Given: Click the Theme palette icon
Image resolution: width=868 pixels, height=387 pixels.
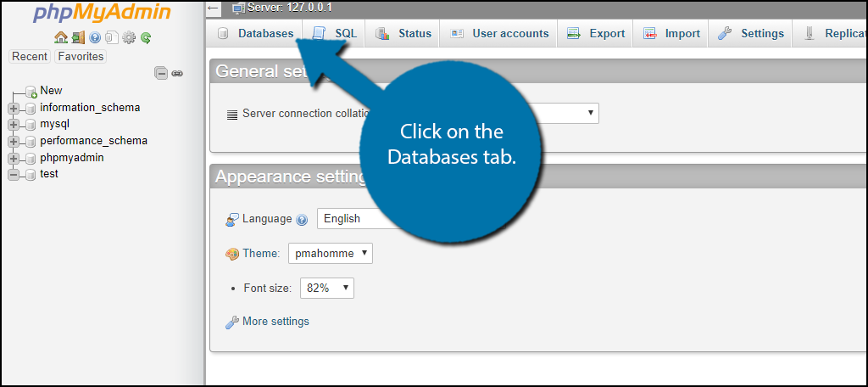Looking at the screenshot, I should tap(232, 254).
